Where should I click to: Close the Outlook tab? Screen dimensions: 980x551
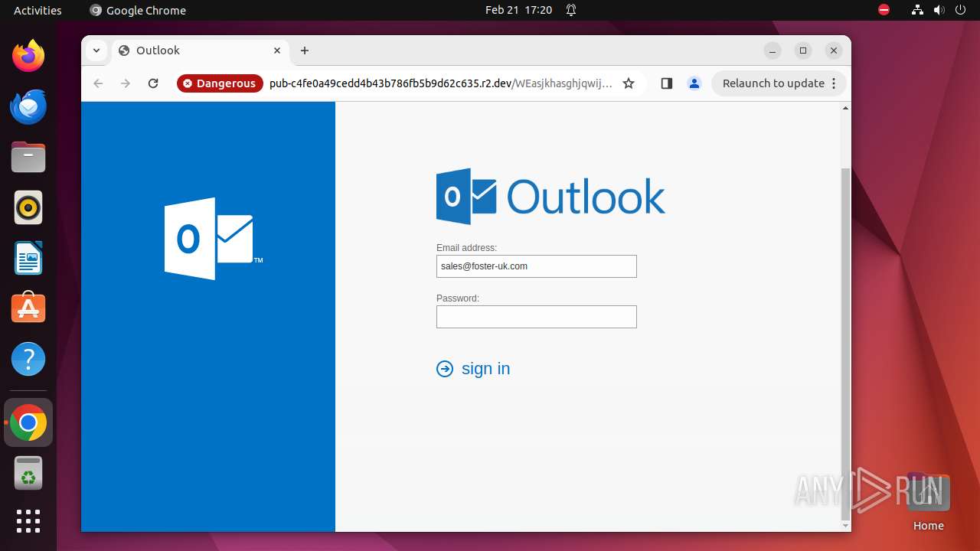277,51
